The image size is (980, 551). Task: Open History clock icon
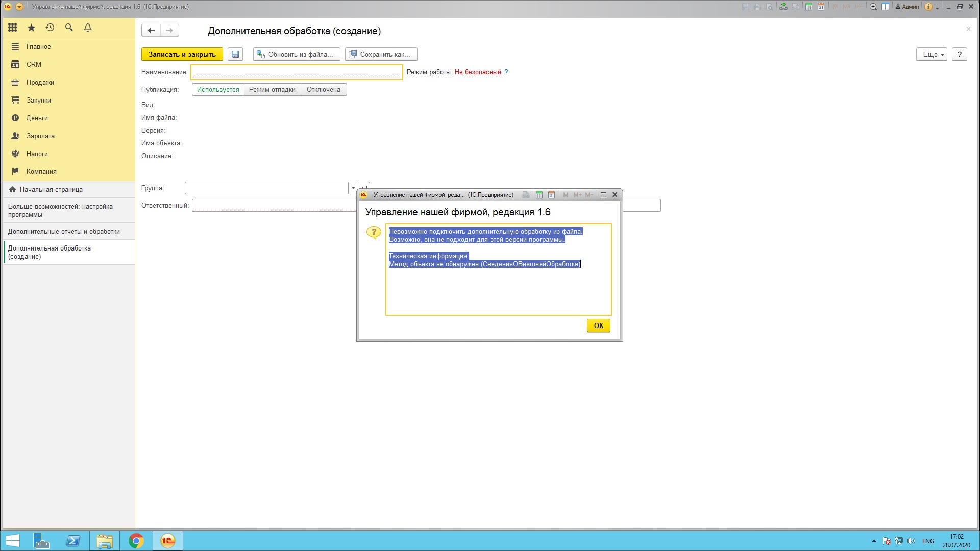50,28
